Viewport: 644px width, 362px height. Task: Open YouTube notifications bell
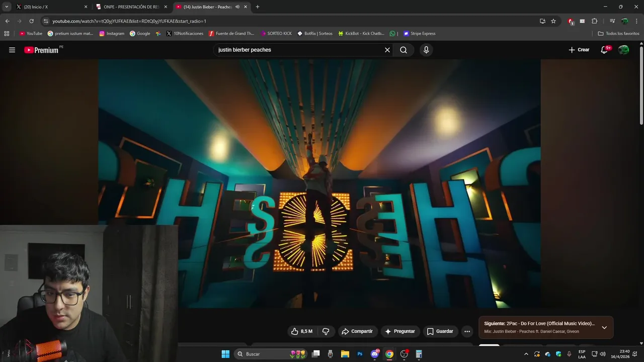point(605,50)
